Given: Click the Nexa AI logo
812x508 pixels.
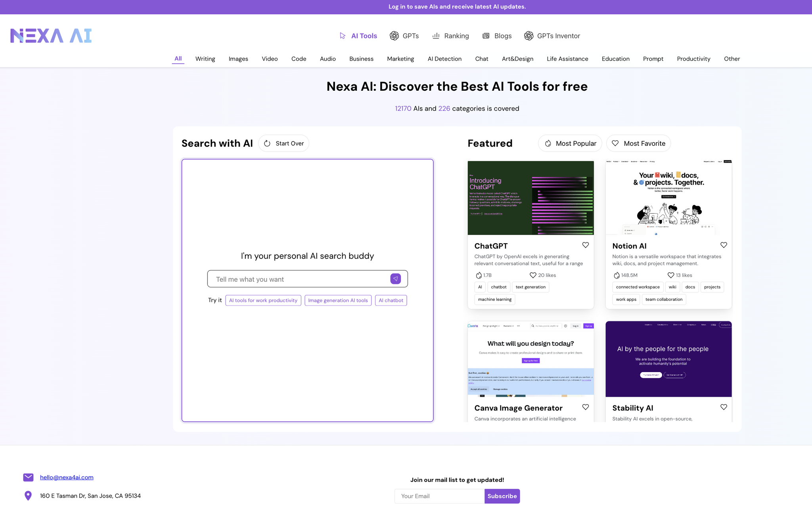Looking at the screenshot, I should coord(51,36).
